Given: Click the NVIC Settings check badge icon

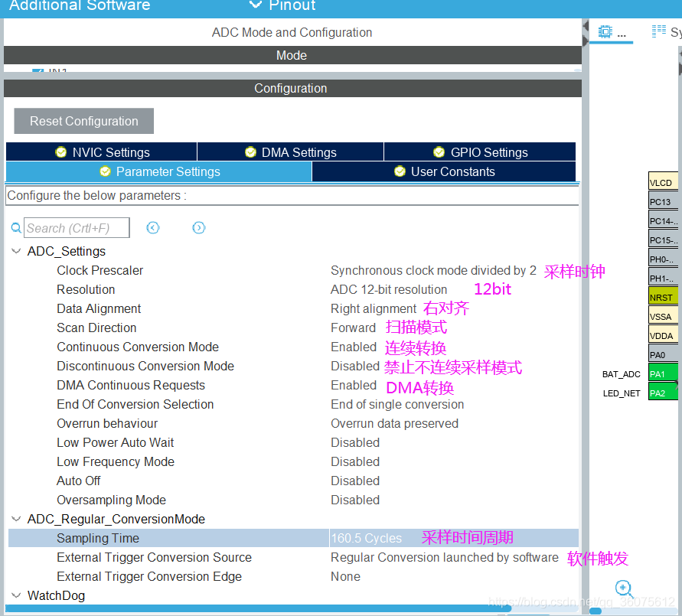Looking at the screenshot, I should click(60, 152).
